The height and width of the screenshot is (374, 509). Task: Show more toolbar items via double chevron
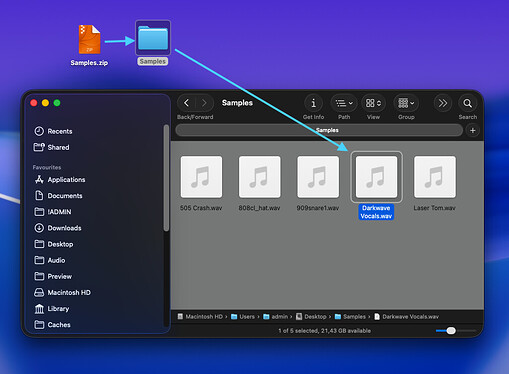[442, 103]
